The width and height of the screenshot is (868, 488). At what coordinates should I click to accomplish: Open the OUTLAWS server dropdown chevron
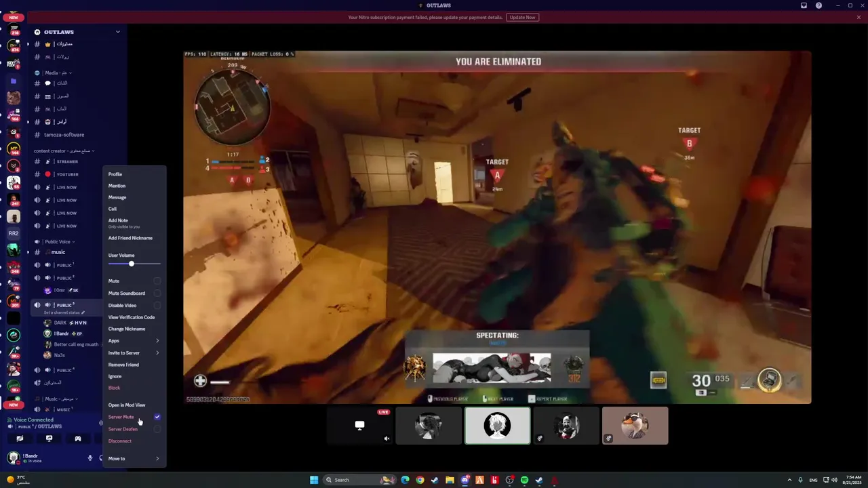click(117, 32)
